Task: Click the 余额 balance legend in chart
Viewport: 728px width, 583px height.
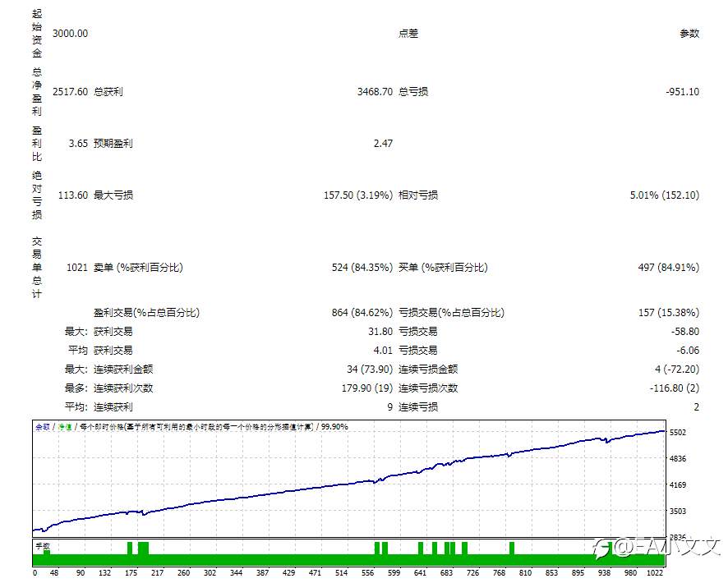Action: tap(43, 427)
